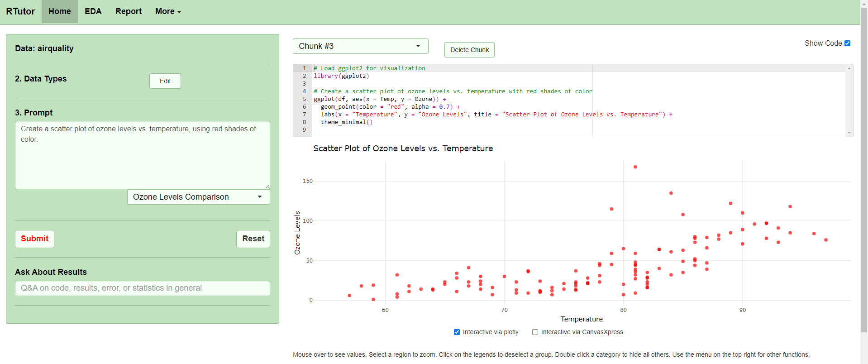Open the Report tab
Screen dimensions: 868x364
tap(128, 11)
